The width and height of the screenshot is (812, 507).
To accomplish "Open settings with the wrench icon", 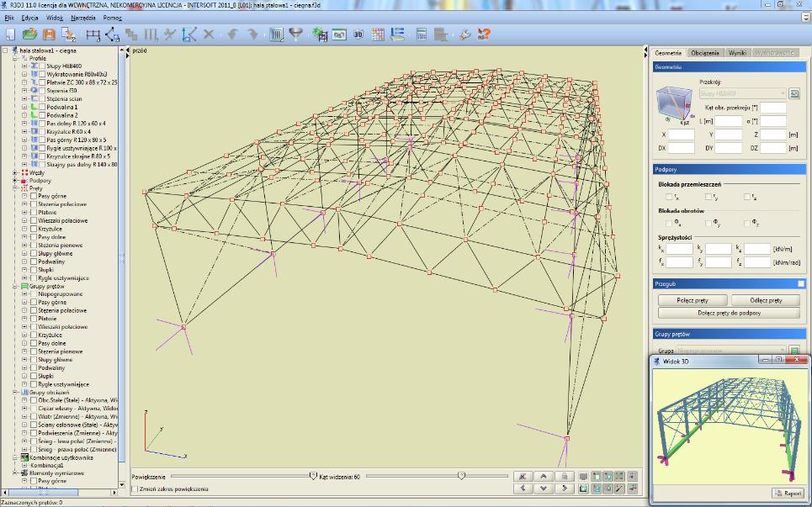I will pos(464,34).
